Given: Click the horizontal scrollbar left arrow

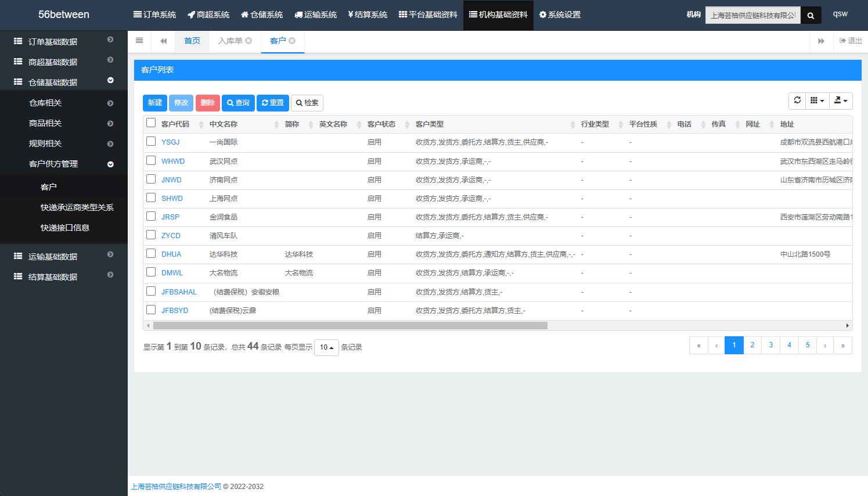Looking at the screenshot, I should 148,326.
